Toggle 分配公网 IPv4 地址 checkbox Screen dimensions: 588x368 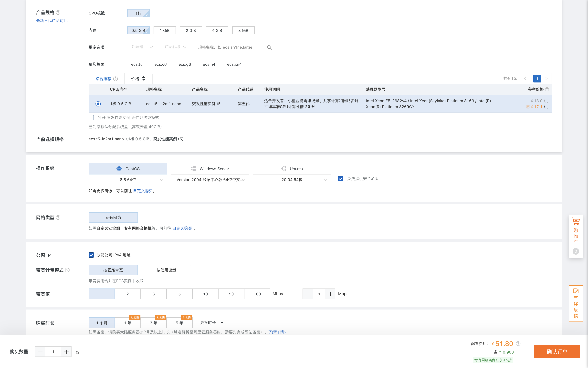pyautogui.click(x=91, y=255)
